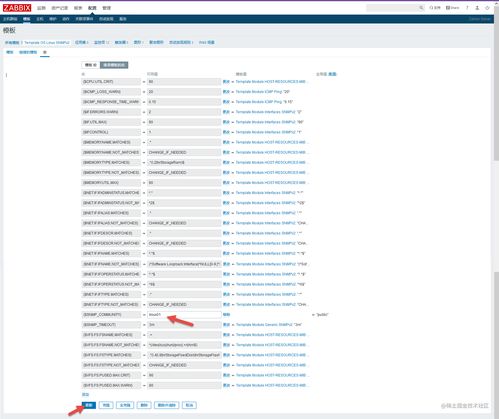
Task: Open the Configuration top menu
Action: [92, 8]
